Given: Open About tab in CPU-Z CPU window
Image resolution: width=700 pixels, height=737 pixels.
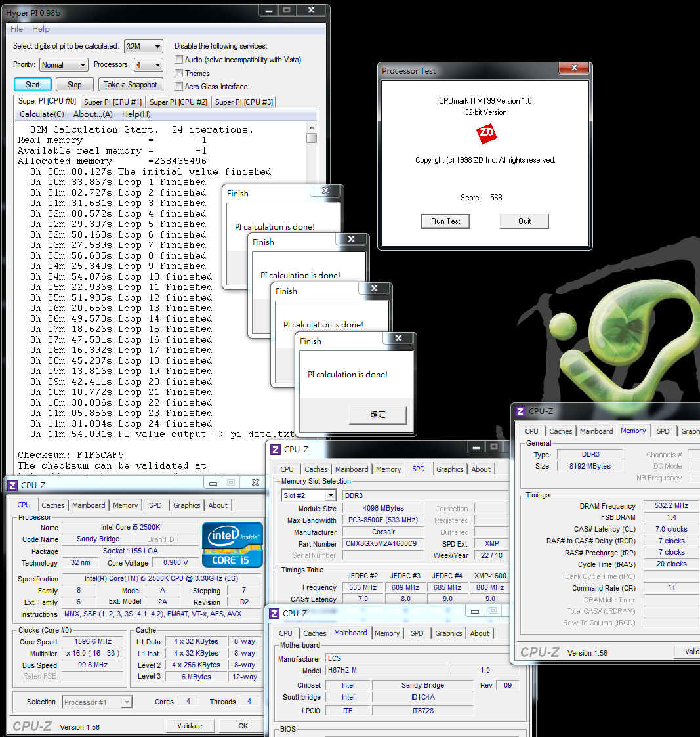Looking at the screenshot, I should coord(218,505).
